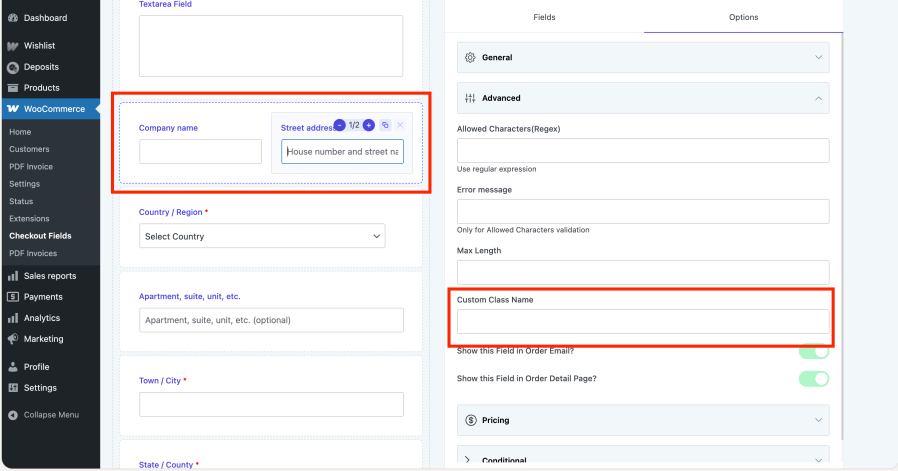
Task: Open the Select Country dropdown
Action: [262, 236]
